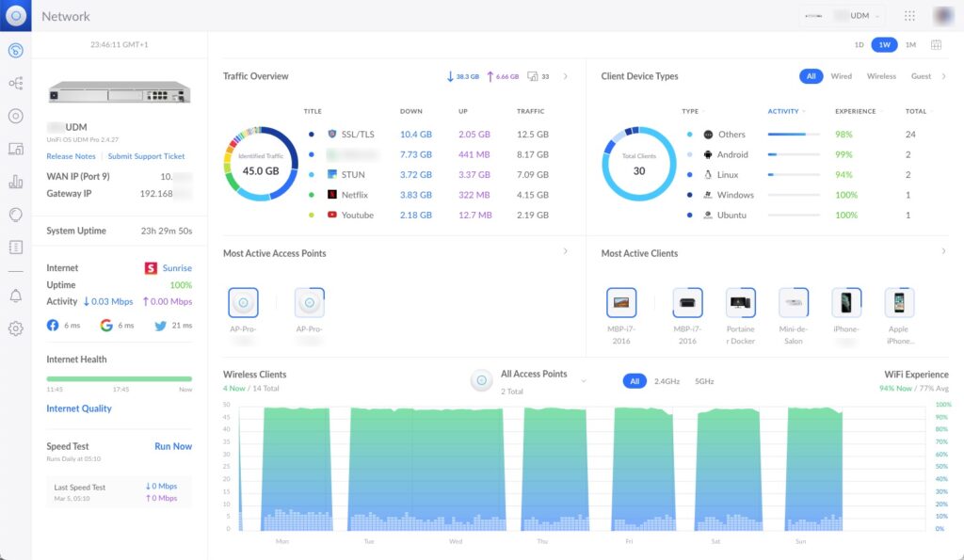Select the 1D time range
Screen dimensions: 964x560
click(859, 44)
